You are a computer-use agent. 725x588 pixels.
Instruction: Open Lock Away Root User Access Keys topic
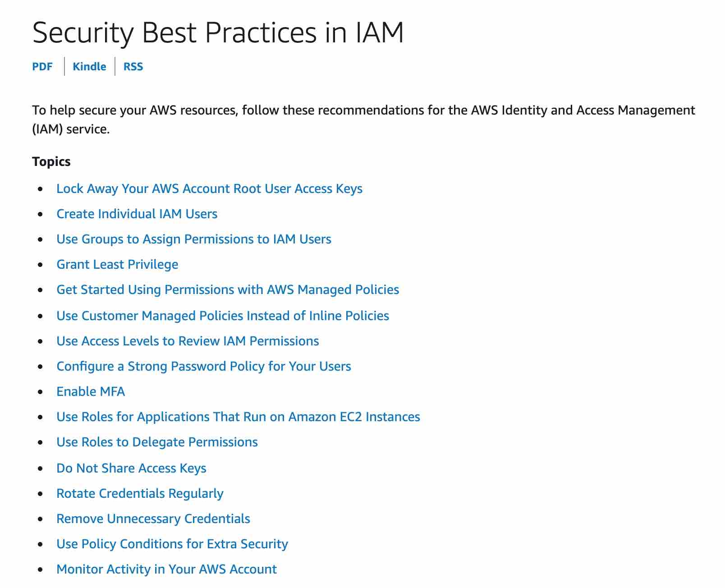coord(209,188)
